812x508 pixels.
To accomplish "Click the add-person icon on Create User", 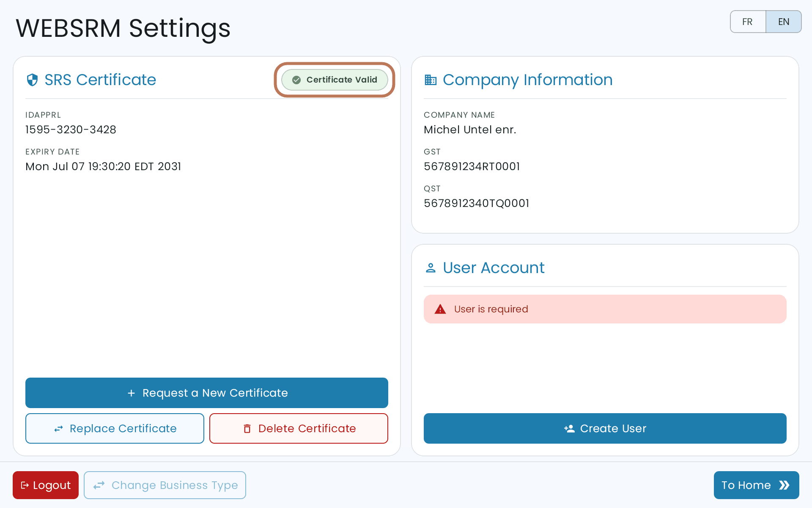I will click(569, 429).
